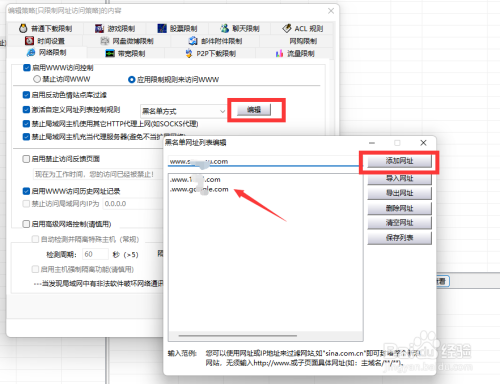This screenshot has height=384, width=500.
Task: Click the 编辑 button
Action: tap(254, 110)
